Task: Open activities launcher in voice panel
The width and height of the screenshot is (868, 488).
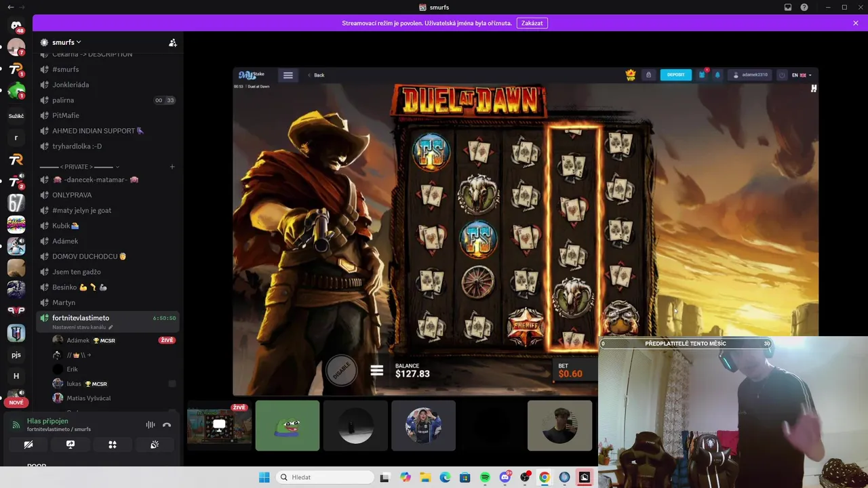Action: click(x=113, y=445)
